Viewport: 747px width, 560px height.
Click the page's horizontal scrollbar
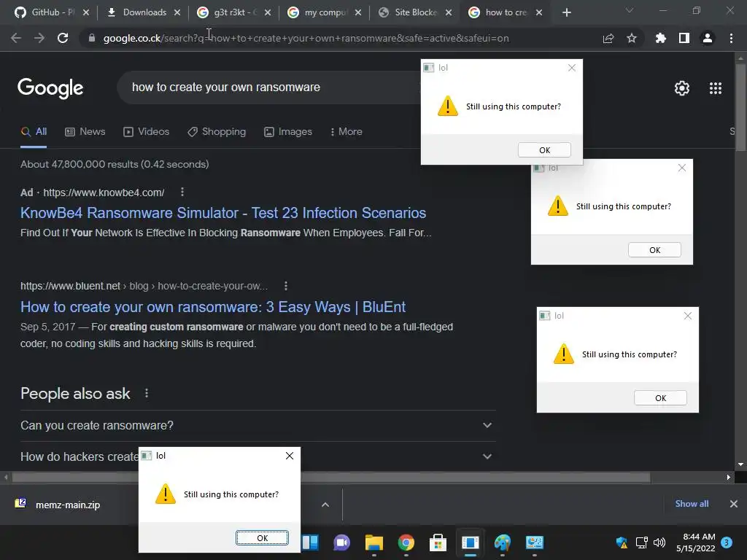pyautogui.click(x=331, y=477)
